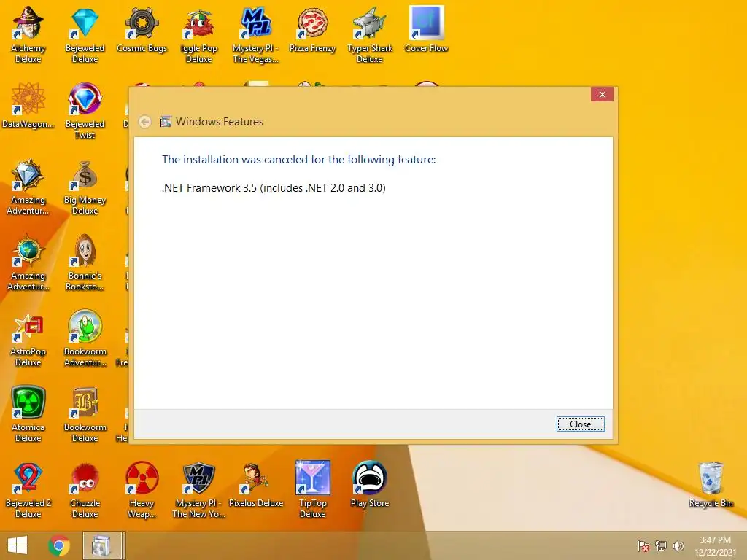Launch Play Store desktop icon
The height and width of the screenshot is (560, 747).
tap(370, 485)
